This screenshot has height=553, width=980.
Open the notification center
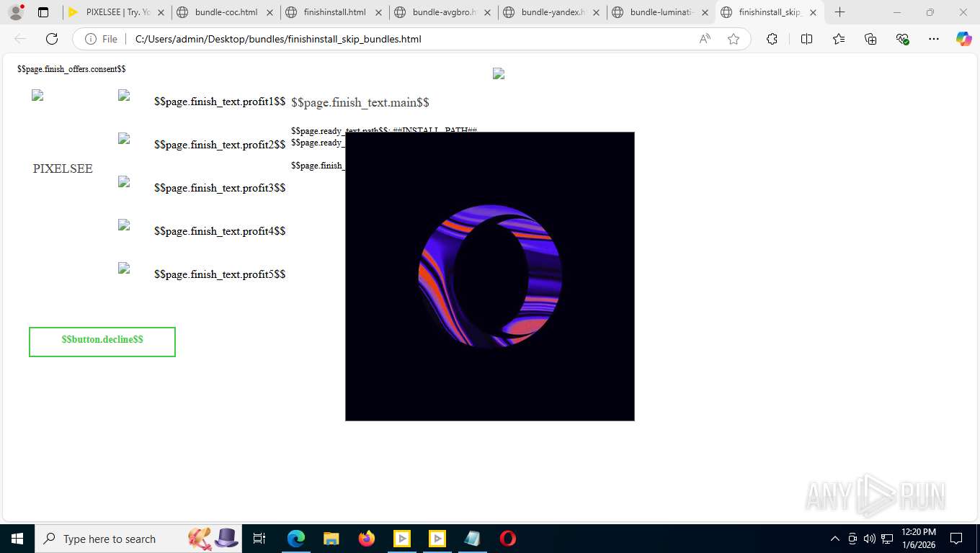(x=956, y=539)
